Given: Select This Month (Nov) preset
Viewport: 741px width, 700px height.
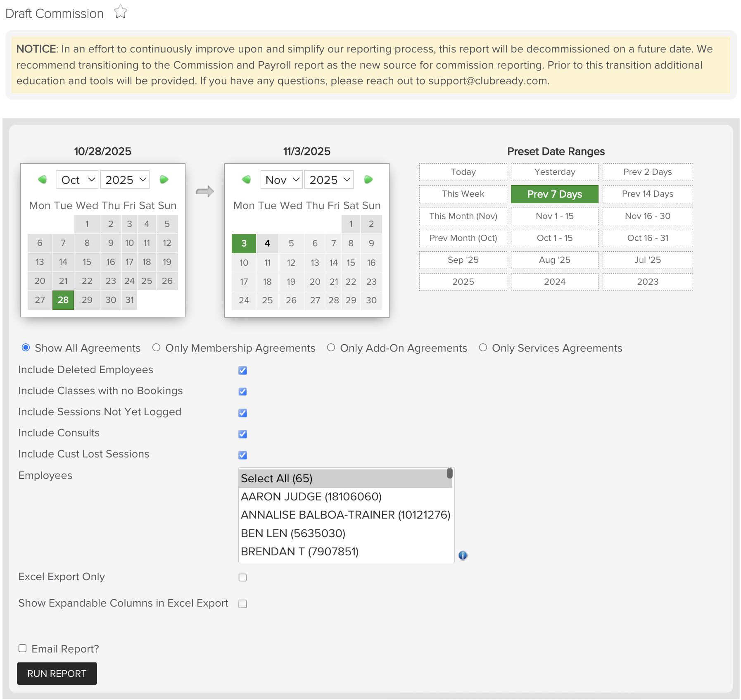Looking at the screenshot, I should click(x=463, y=216).
